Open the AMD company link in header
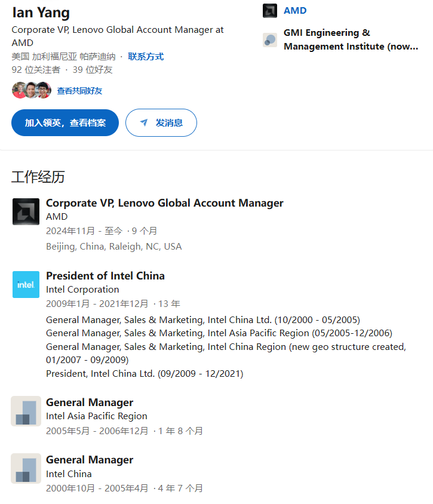Screen dimensions: 433x504 [295, 11]
